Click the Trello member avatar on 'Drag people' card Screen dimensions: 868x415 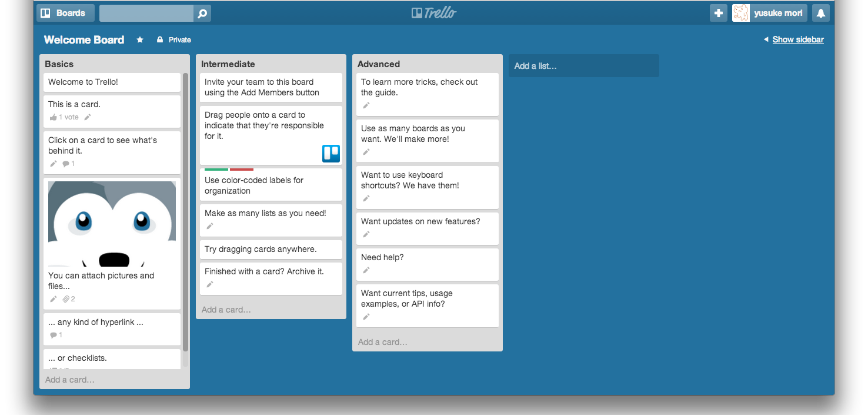pos(331,154)
